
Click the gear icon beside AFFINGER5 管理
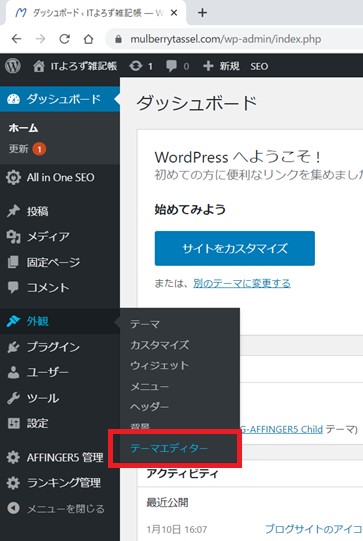click(13, 457)
